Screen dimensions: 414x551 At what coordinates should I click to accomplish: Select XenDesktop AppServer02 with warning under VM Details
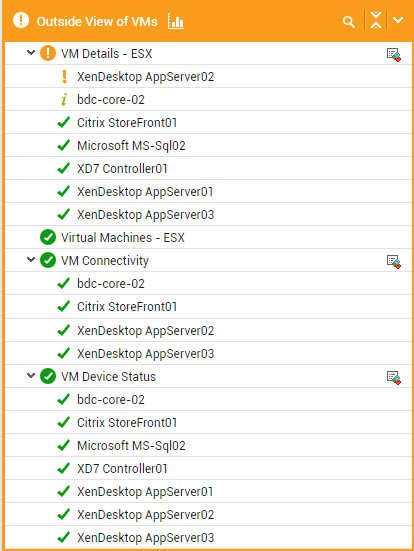coord(145,77)
